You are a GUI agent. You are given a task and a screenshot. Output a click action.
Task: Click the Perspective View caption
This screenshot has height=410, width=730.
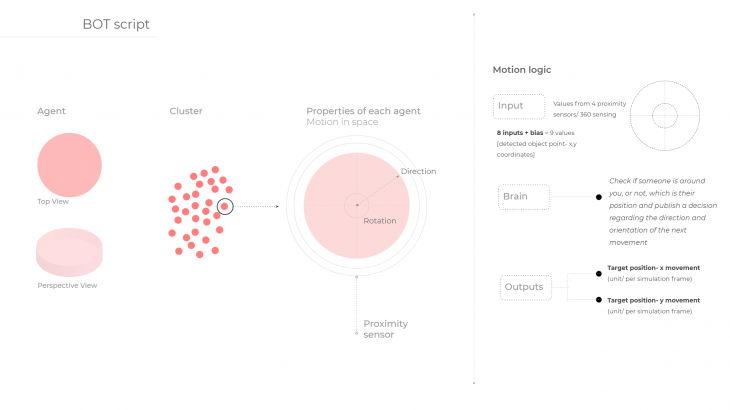click(67, 286)
